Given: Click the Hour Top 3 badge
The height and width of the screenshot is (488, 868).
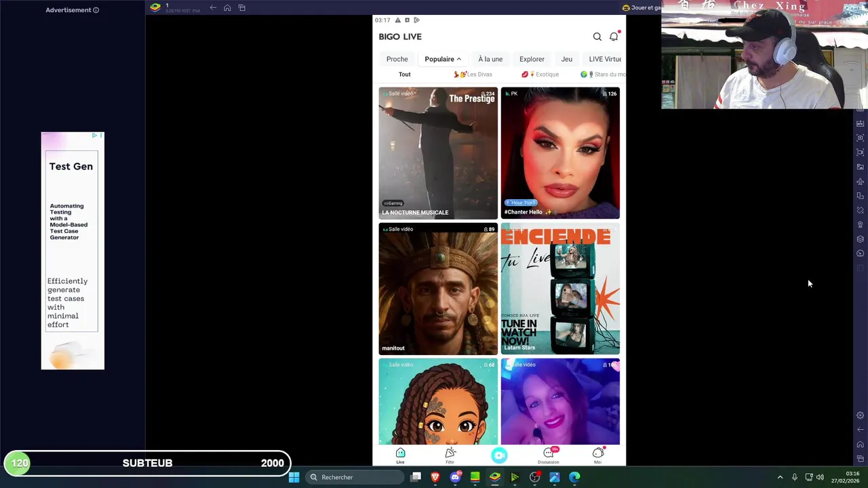Looking at the screenshot, I should tap(521, 203).
